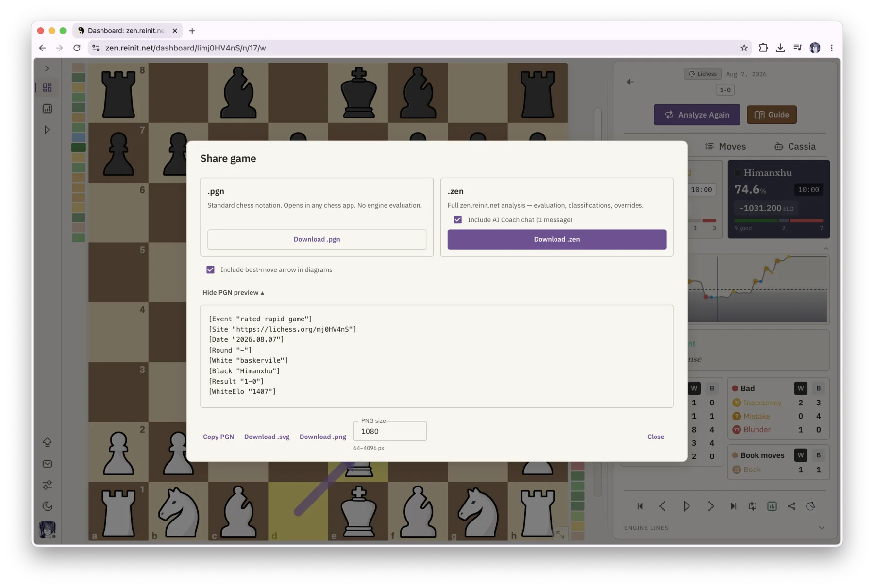
Task: Click the Analyze Again button
Action: tap(696, 115)
